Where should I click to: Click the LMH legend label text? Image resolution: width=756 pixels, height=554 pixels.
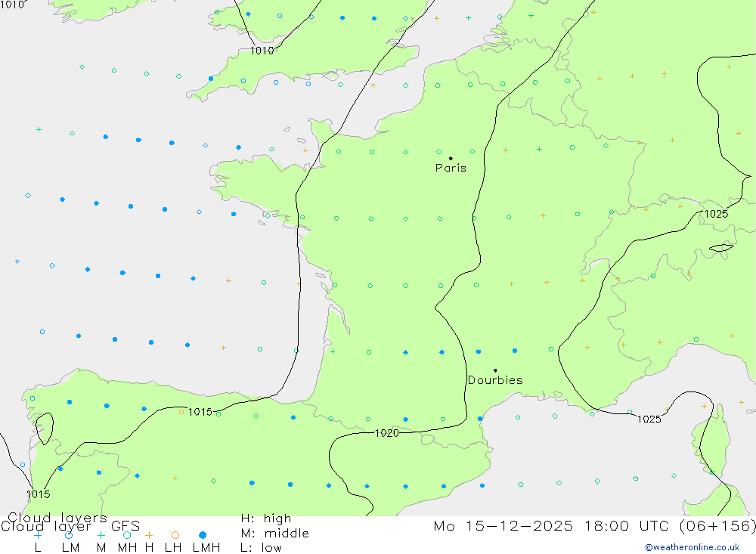tap(206, 548)
